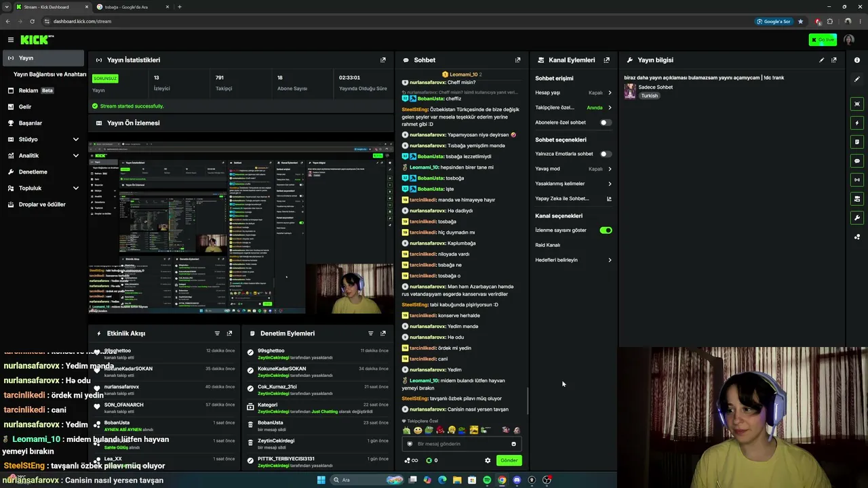868x488 pixels.
Task: Select Yayın in the sidebar
Action: [43, 58]
